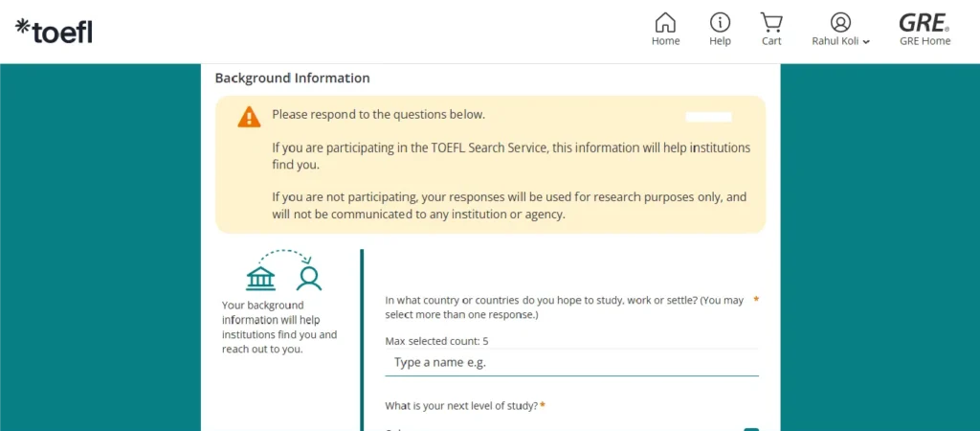Expand the Rahul Koli account menu
The image size is (980, 431).
841,41
